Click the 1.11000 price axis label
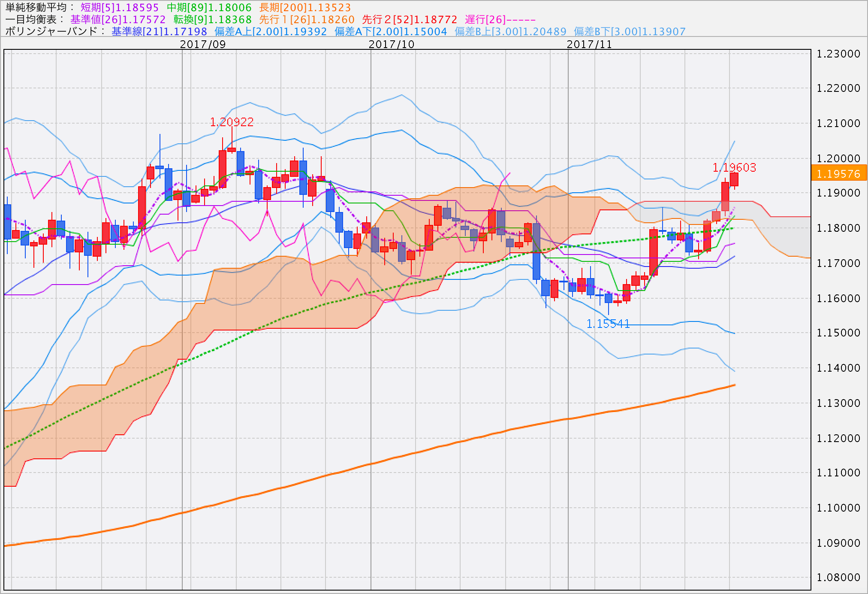This screenshot has width=868, height=594. [x=838, y=473]
